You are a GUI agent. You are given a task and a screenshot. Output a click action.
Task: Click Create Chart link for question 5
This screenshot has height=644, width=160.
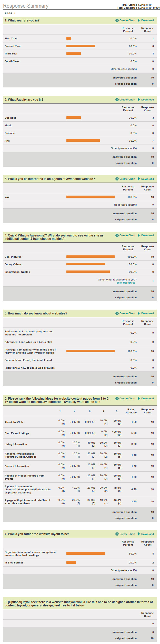click(127, 313)
